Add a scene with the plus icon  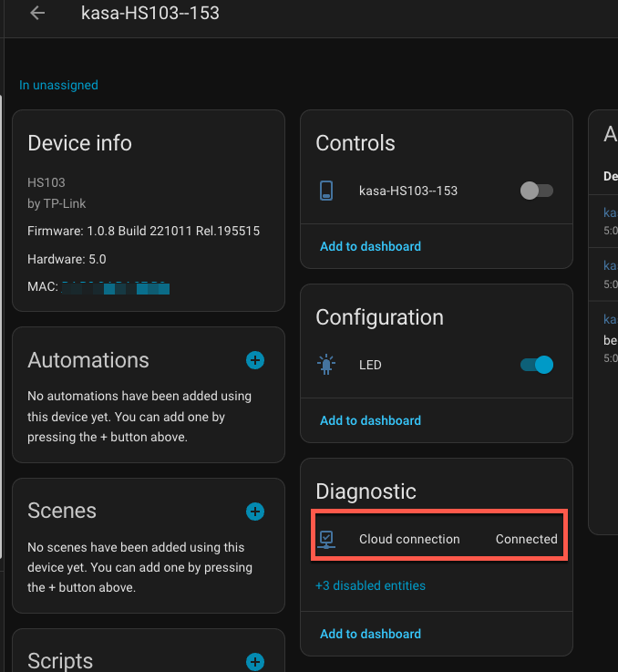coord(255,512)
